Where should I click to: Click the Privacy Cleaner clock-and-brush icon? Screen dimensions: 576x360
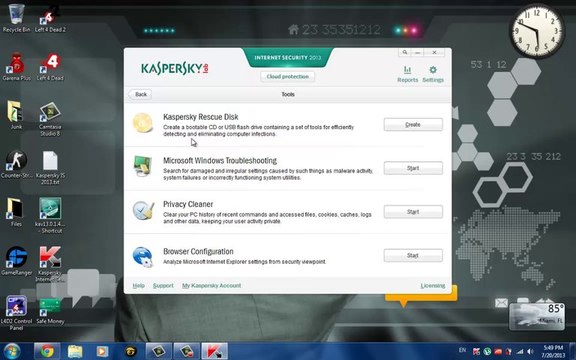[x=143, y=210]
